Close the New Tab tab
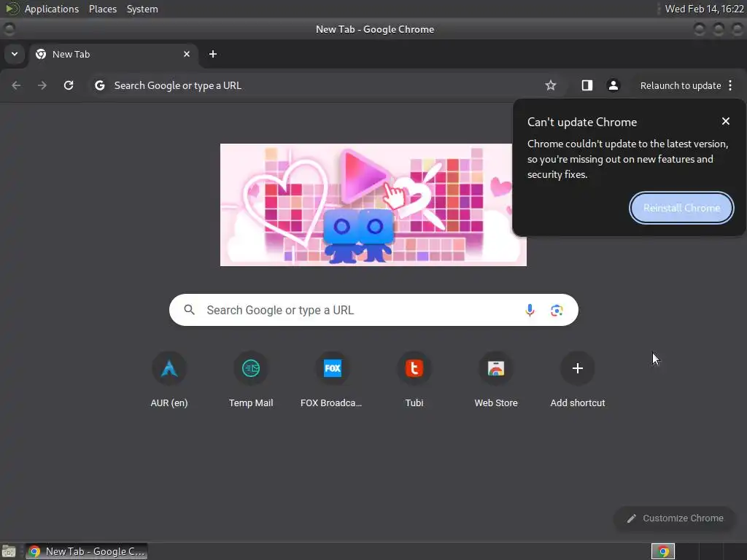This screenshot has width=747, height=560. [187, 54]
